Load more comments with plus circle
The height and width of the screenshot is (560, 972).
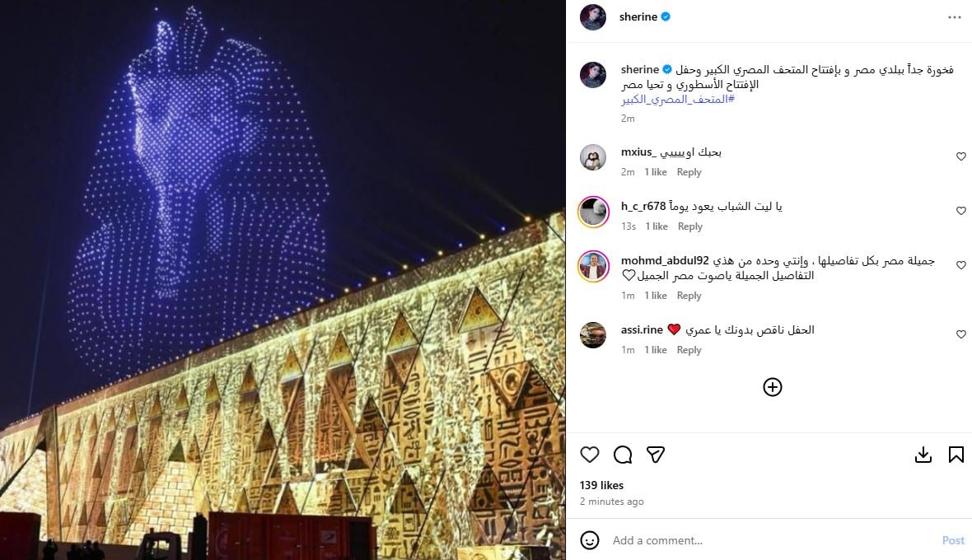pyautogui.click(x=773, y=387)
